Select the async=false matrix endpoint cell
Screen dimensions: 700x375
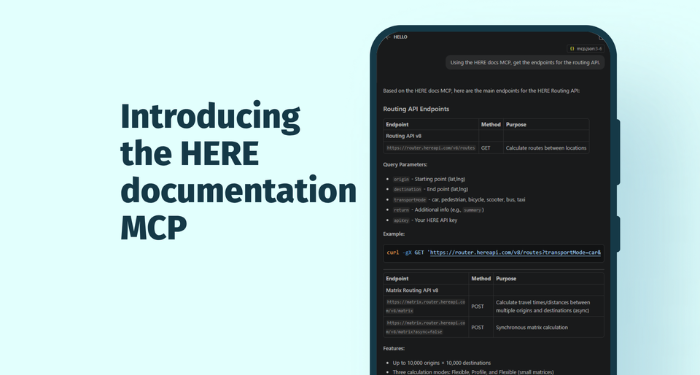(x=426, y=327)
